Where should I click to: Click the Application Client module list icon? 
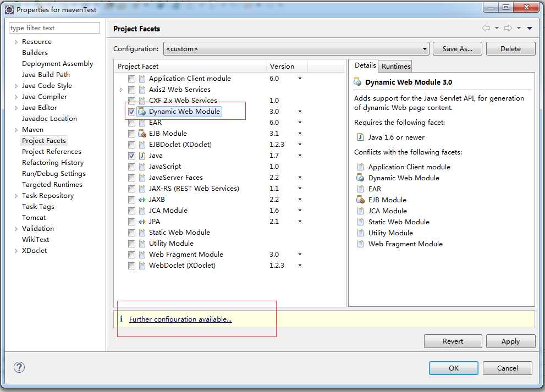click(142, 79)
